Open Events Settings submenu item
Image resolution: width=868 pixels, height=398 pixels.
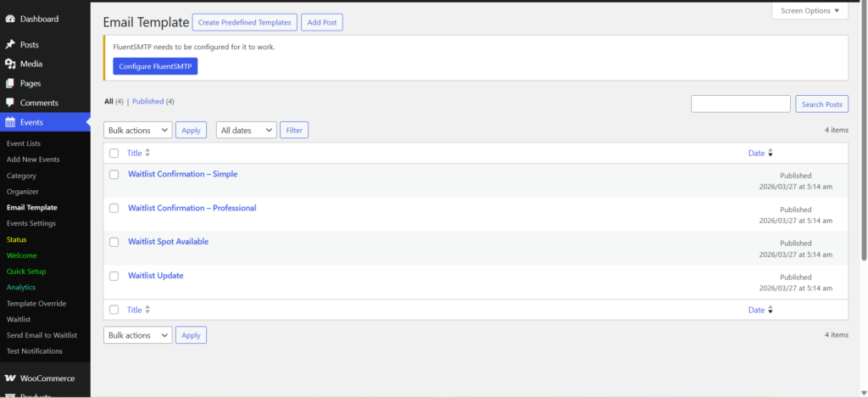[x=31, y=223]
